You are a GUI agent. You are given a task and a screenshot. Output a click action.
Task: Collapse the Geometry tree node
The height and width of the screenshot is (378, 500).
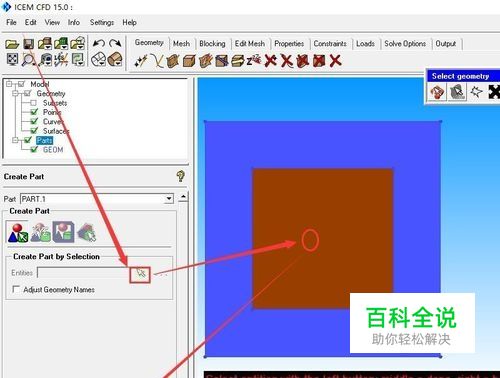pos(15,93)
